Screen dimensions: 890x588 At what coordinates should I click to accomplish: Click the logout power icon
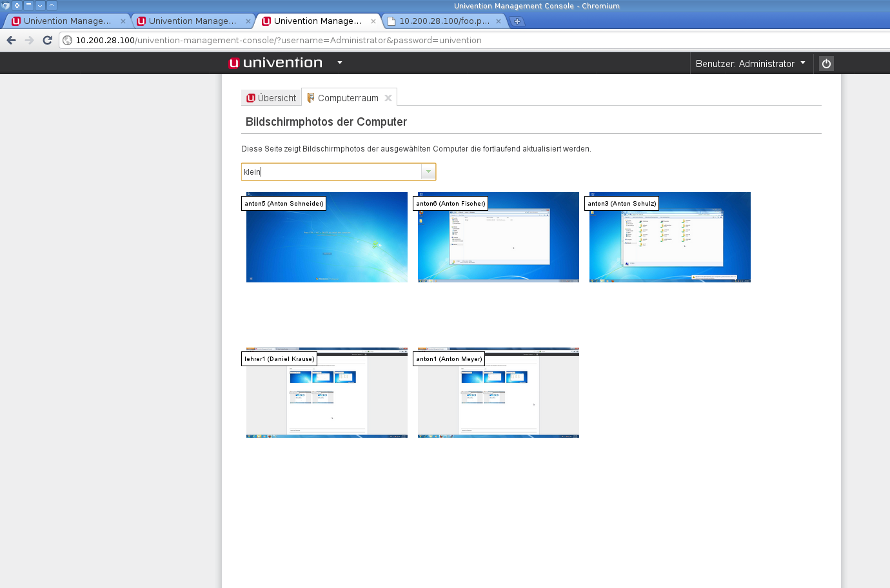pos(826,63)
